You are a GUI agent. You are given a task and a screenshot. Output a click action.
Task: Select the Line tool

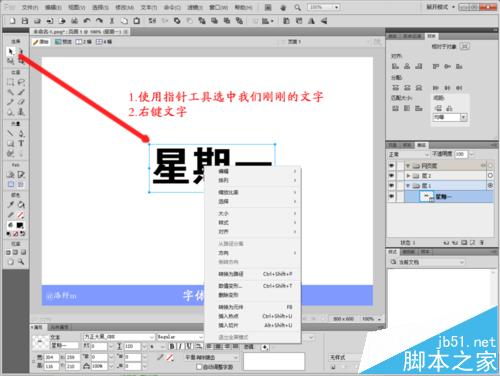[x=10, y=133]
